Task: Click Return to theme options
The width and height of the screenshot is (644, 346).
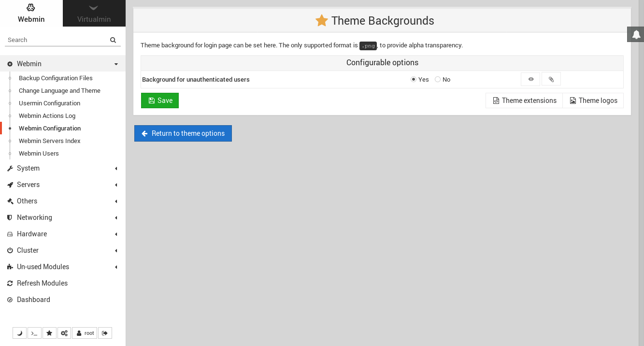Action: click(x=183, y=133)
